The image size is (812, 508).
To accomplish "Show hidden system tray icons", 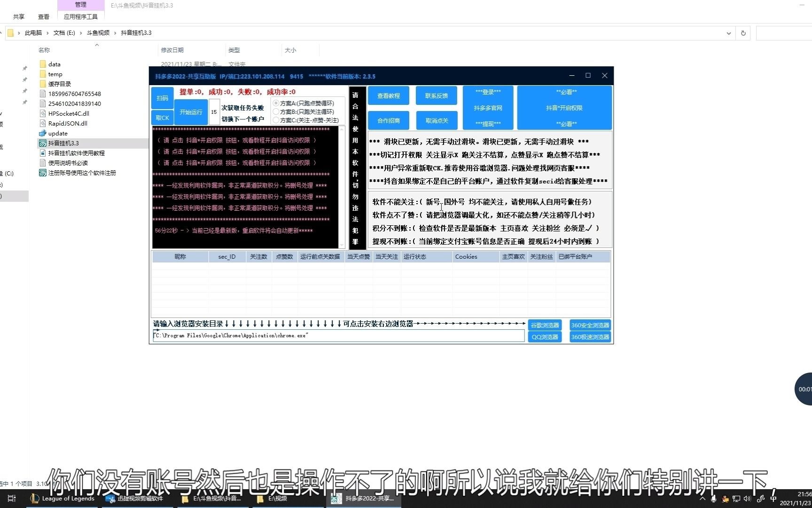I will [x=703, y=499].
